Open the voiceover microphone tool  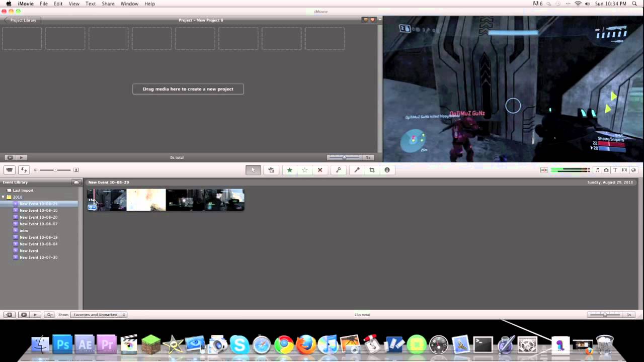click(x=357, y=170)
